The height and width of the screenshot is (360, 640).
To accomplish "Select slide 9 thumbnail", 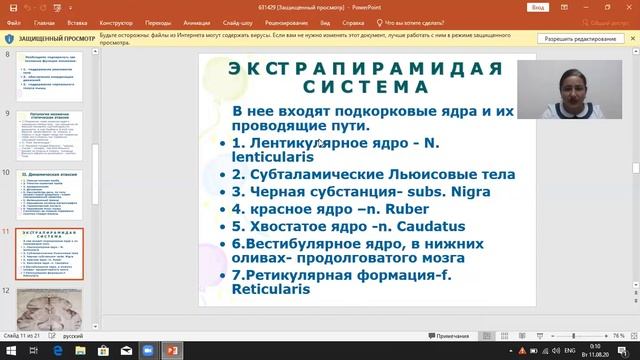I will tap(49, 136).
